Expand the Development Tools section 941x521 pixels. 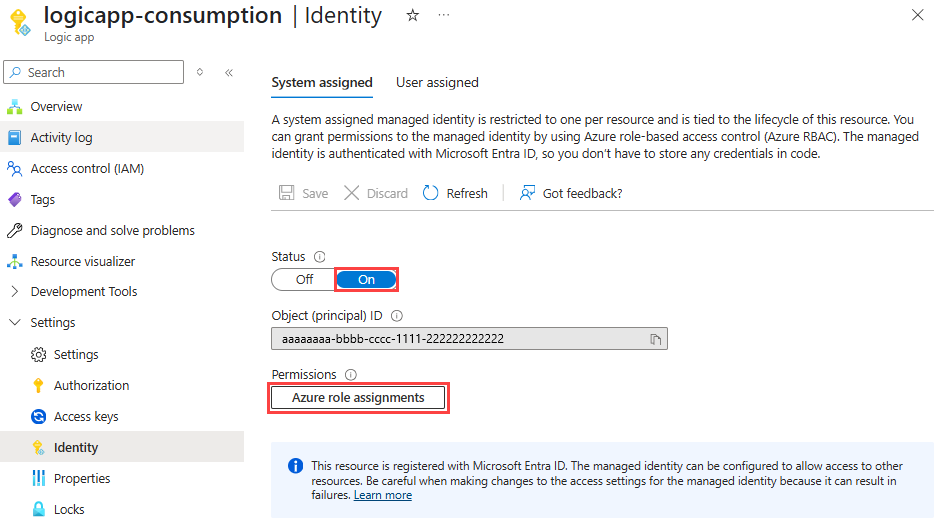pyautogui.click(x=14, y=292)
